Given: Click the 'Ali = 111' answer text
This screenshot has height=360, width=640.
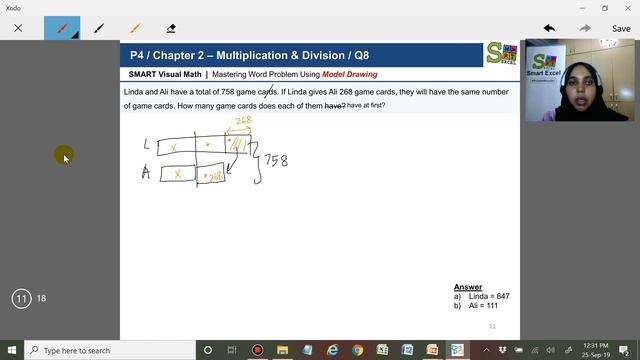Looking at the screenshot, I should (483, 306).
